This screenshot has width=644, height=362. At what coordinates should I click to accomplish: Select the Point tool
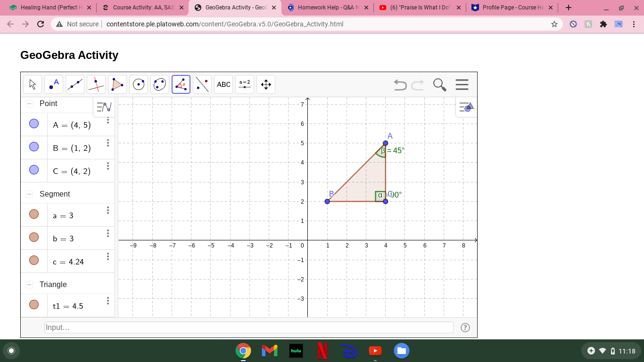pos(54,84)
